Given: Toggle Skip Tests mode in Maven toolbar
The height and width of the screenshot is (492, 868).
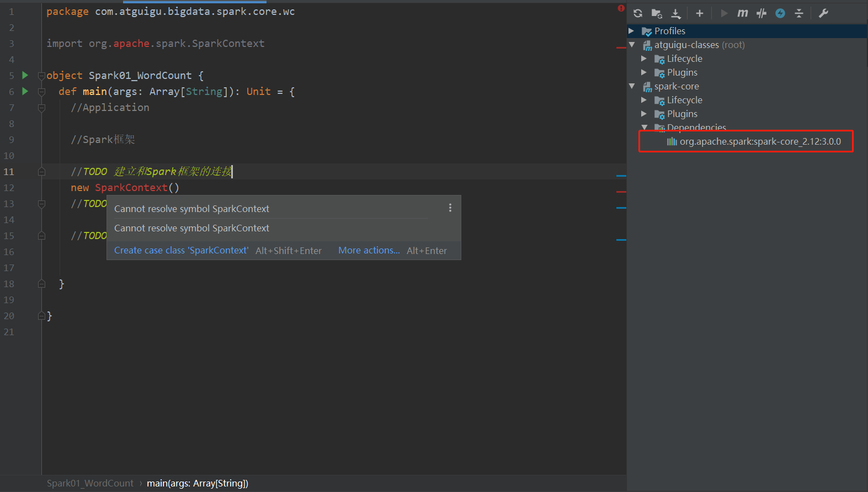Looking at the screenshot, I should (x=780, y=13).
